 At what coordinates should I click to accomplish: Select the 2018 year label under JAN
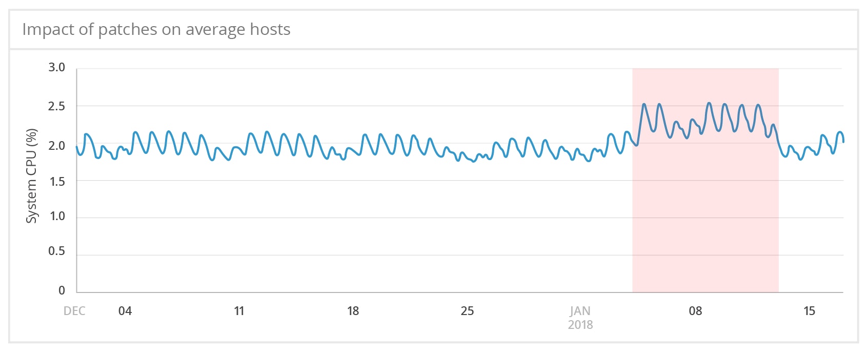[580, 325]
